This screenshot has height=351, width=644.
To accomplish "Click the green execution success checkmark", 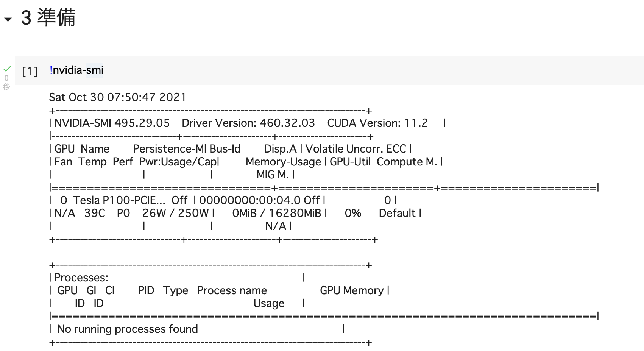I will point(7,69).
